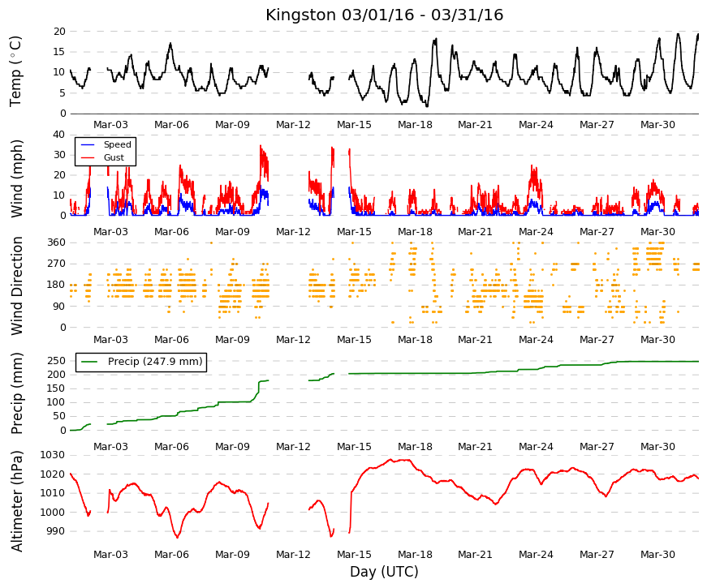Click the blue Speed legend line
The image size is (707, 588).
coord(87,144)
